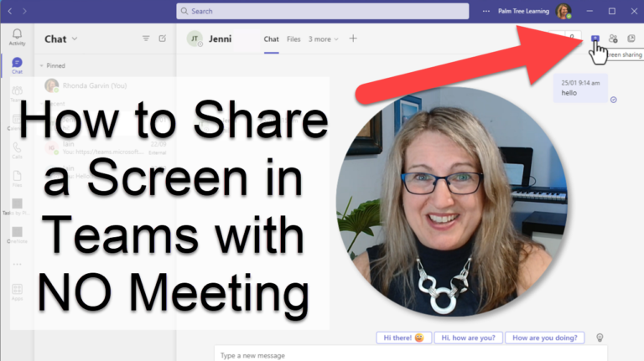Show more apps via sidebar ellipsis
This screenshot has width=644, height=361.
17,264
